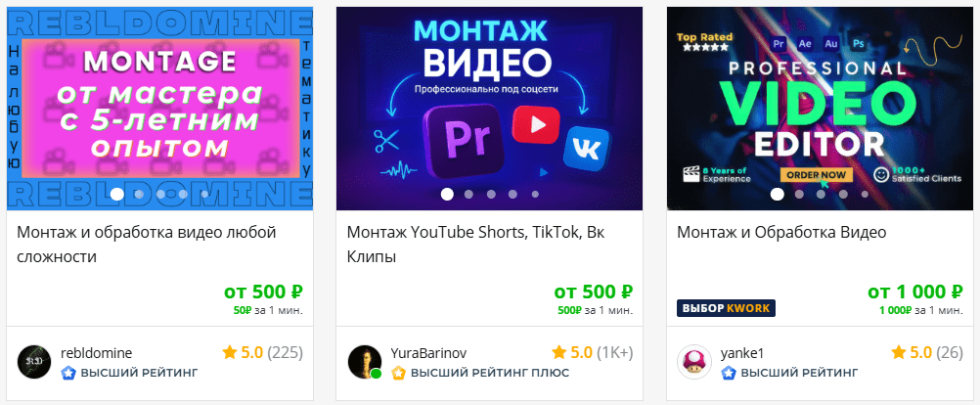Open rebldomine's avatar icon
Viewport: 980px width, 405px height.
point(34,361)
